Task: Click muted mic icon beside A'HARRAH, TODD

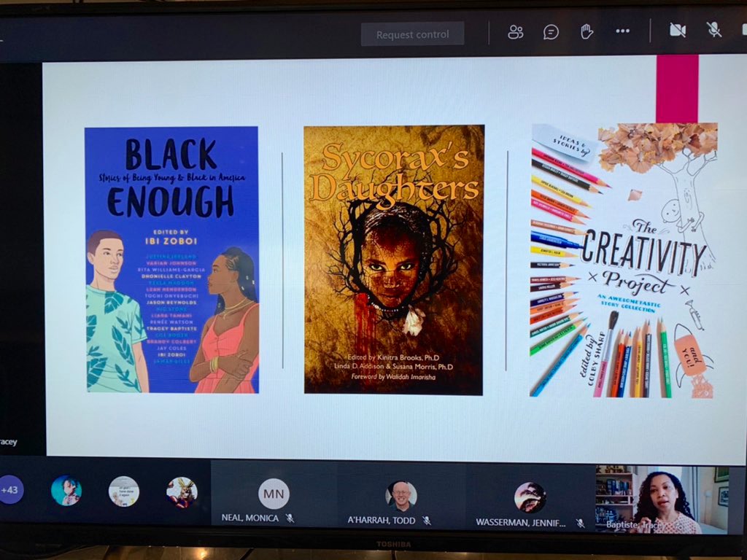Action: click(x=427, y=521)
